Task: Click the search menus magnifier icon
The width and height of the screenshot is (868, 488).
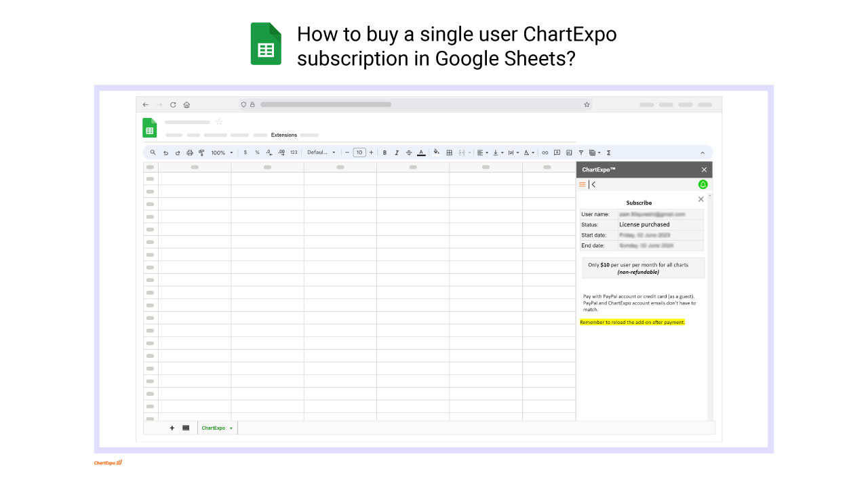Action: (153, 152)
